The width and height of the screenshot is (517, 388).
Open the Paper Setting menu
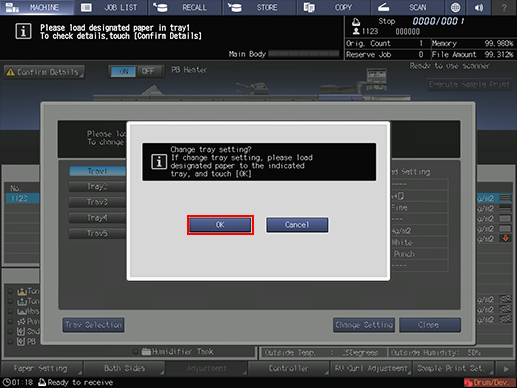pos(41,368)
